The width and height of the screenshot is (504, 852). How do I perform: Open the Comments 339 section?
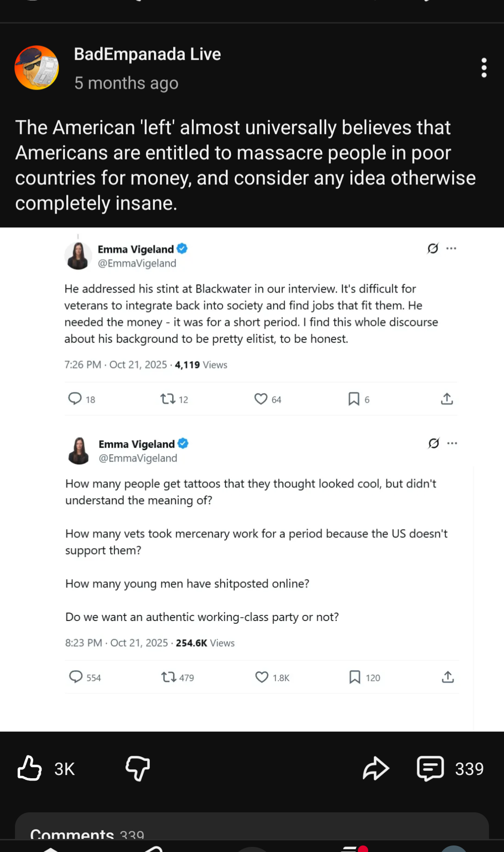(87, 833)
